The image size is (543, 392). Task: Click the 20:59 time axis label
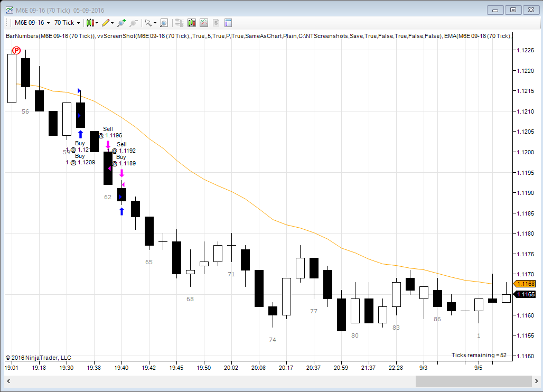[341, 368]
